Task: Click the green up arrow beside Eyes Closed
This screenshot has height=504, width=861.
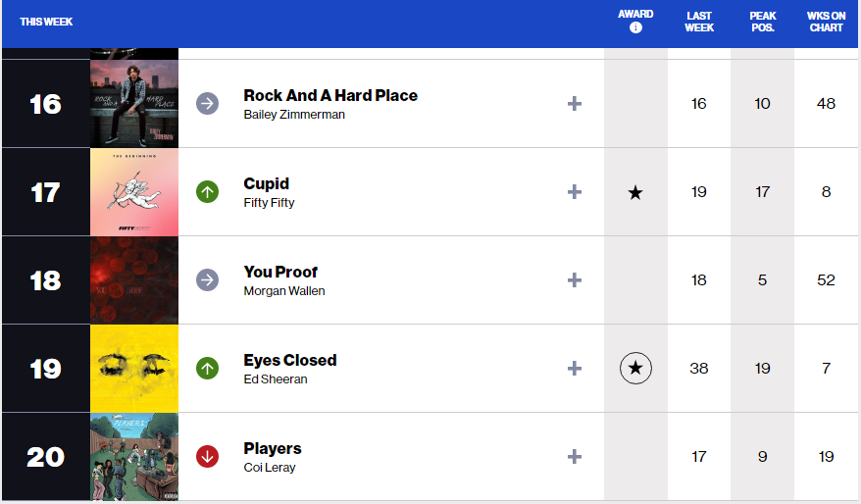Action: click(x=208, y=369)
